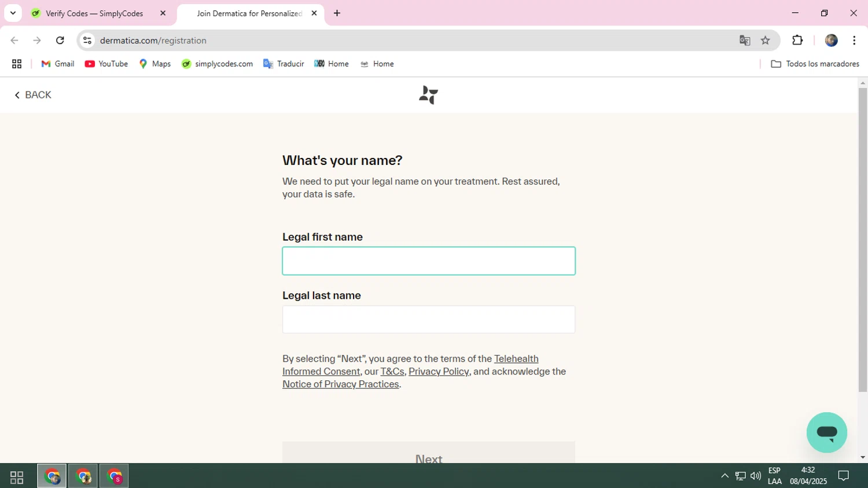The image size is (868, 488).
Task: Open the Chrome profile avatar
Action: click(832, 41)
